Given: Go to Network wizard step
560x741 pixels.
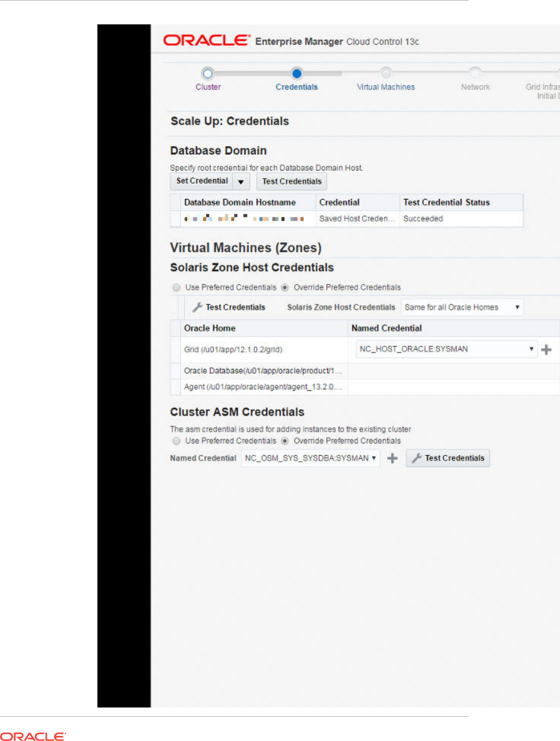Looking at the screenshot, I should click(x=475, y=87).
